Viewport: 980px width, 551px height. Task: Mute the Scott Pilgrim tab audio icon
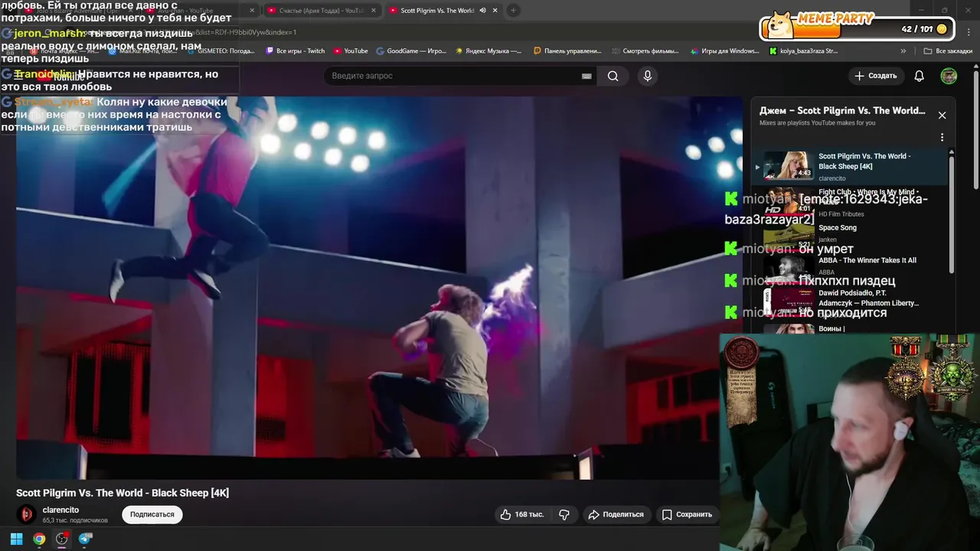click(x=482, y=11)
